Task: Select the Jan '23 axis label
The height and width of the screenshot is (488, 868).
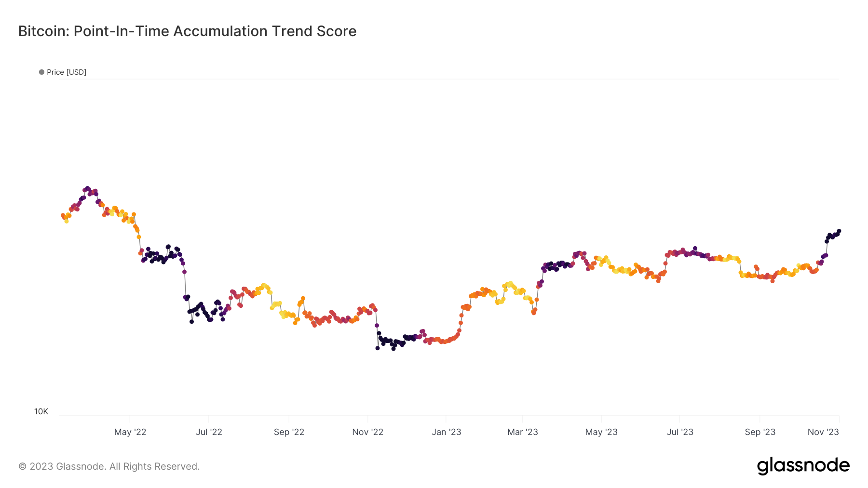Action: point(446,432)
